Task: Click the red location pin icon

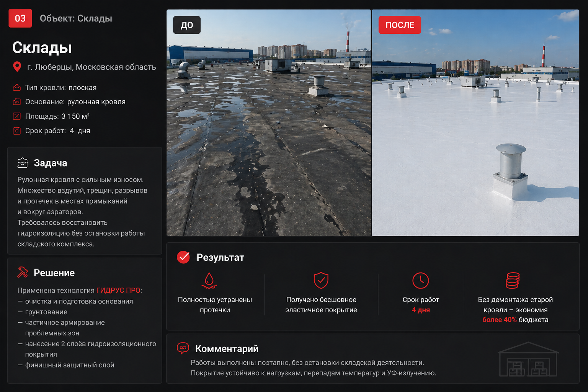Action: (x=17, y=67)
